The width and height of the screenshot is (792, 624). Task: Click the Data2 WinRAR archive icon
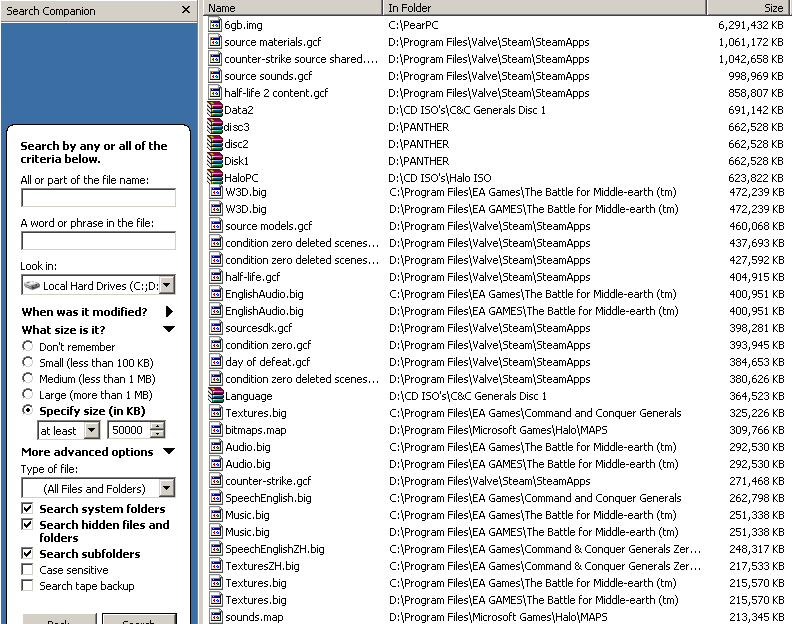[215, 109]
